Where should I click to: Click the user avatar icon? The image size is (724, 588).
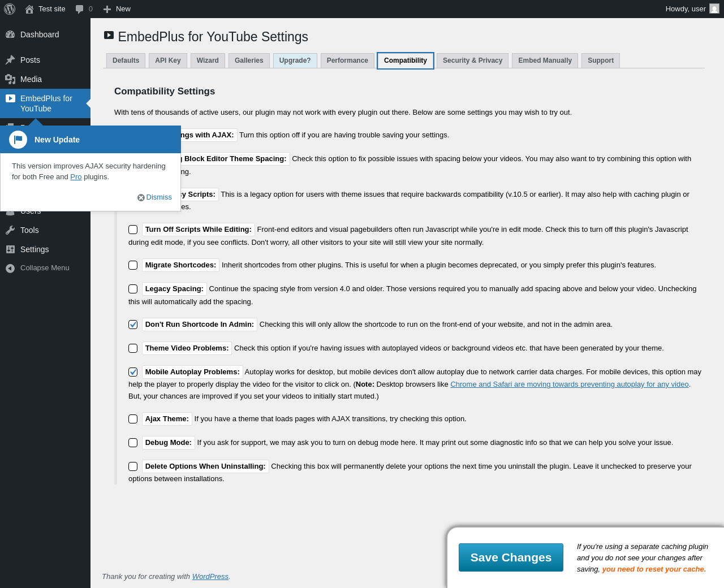pos(714,9)
